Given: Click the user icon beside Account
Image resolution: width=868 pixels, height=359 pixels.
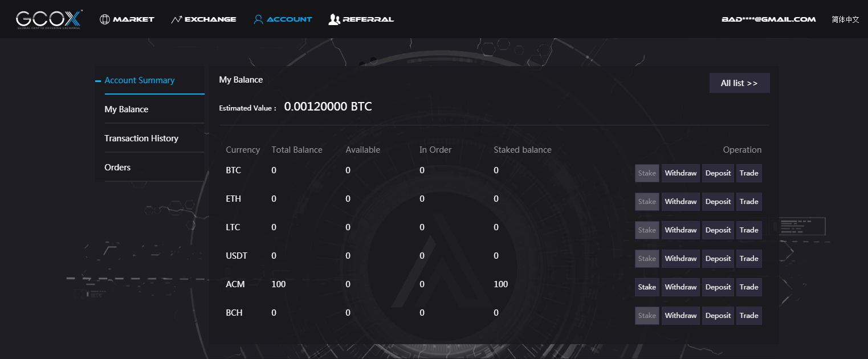Looking at the screenshot, I should 258,19.
